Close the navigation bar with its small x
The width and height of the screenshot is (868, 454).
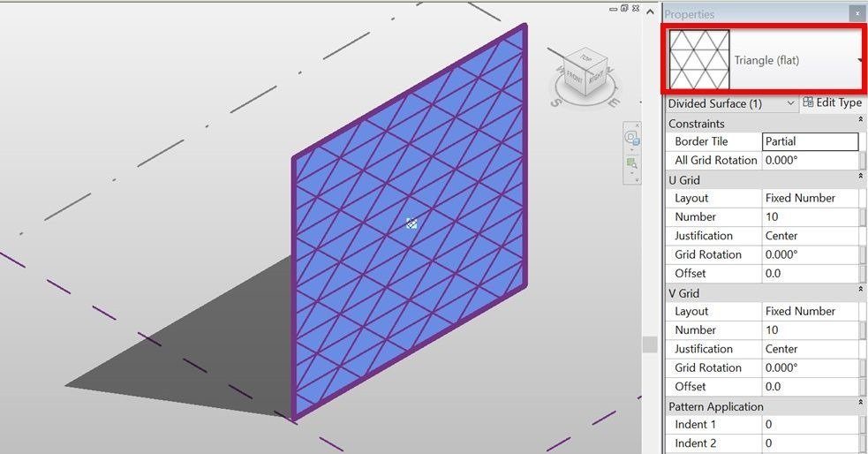tap(637, 125)
